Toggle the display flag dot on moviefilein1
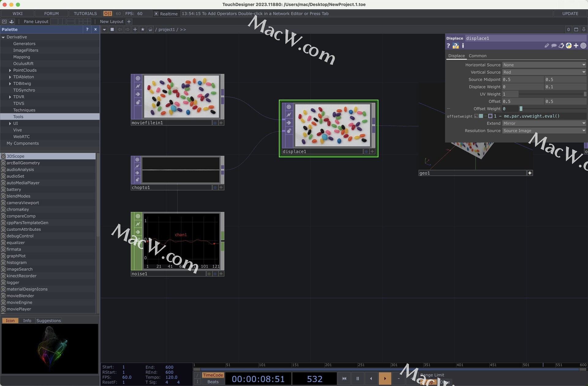Viewport: 588px width, 386px height. 215,123
